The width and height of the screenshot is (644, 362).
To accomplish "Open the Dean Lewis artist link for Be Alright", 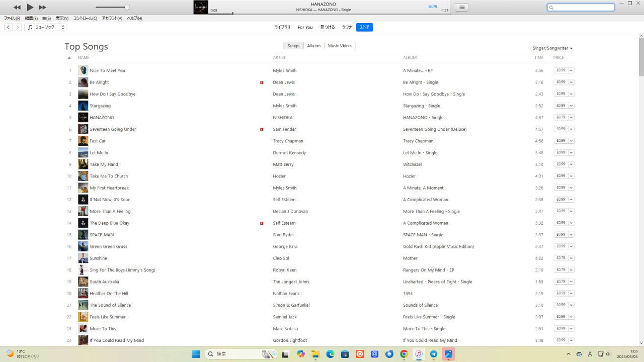I will 284,82.
